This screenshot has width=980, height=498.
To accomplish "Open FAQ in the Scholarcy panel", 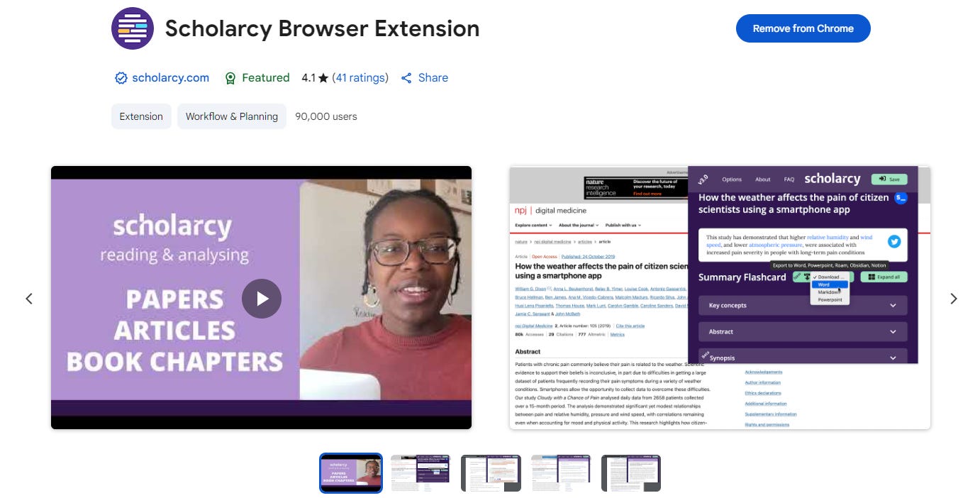I will point(789,179).
